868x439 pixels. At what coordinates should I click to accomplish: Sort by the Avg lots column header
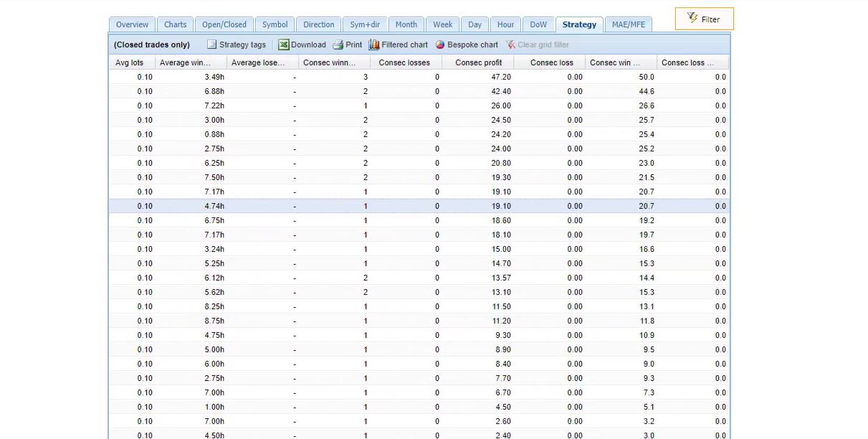[130, 62]
